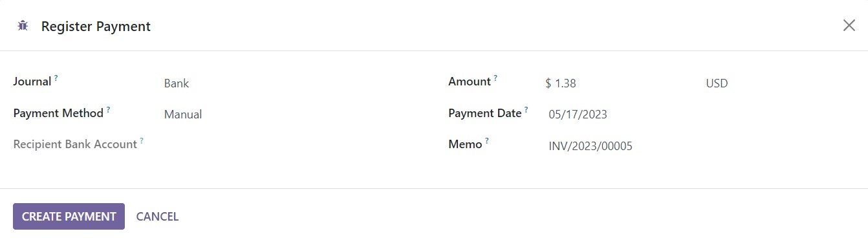Select the Register Payment dialog title

(96, 27)
